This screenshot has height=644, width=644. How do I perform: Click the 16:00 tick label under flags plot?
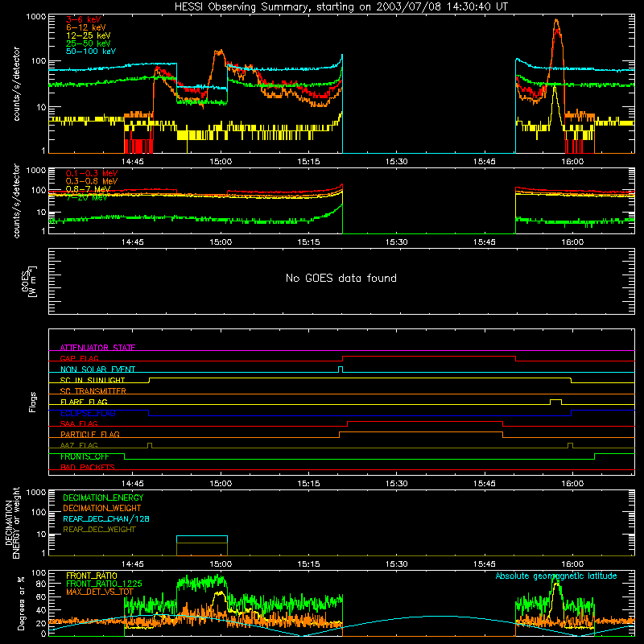[x=572, y=484]
